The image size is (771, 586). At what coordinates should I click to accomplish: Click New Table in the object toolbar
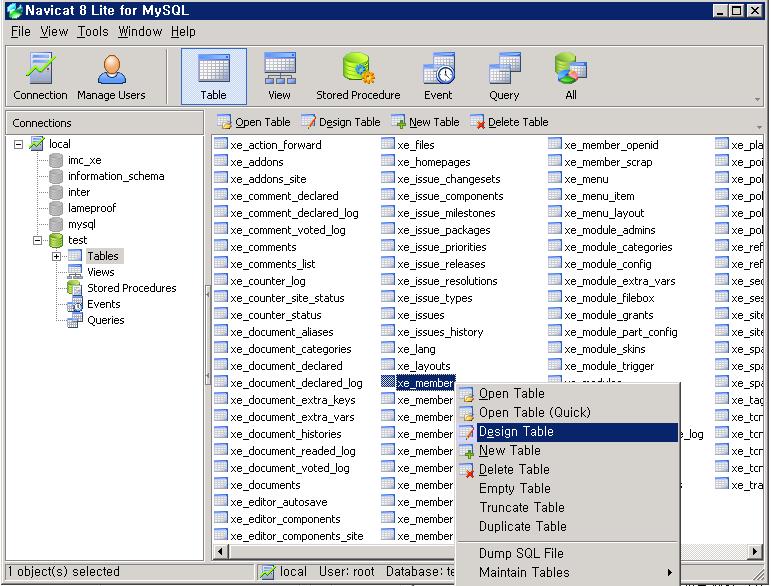pyautogui.click(x=425, y=122)
